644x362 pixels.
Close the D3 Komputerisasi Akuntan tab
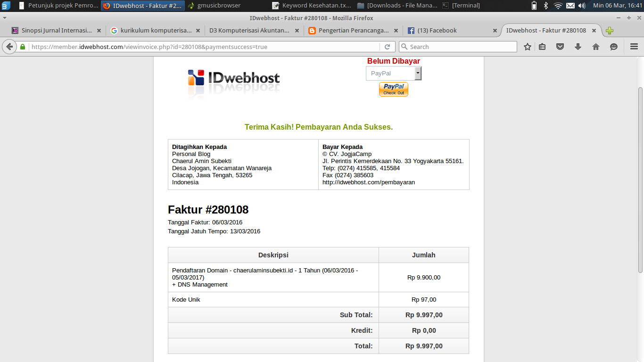(297, 31)
